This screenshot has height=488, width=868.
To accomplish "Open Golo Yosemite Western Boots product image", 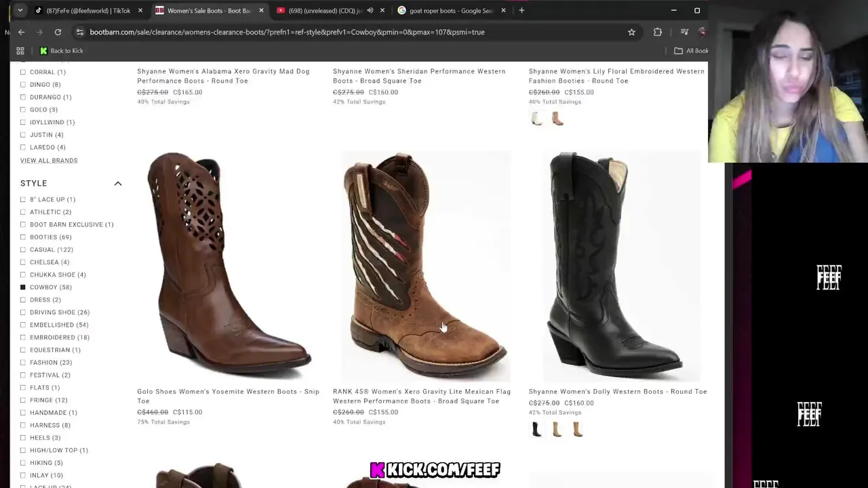I will [229, 265].
